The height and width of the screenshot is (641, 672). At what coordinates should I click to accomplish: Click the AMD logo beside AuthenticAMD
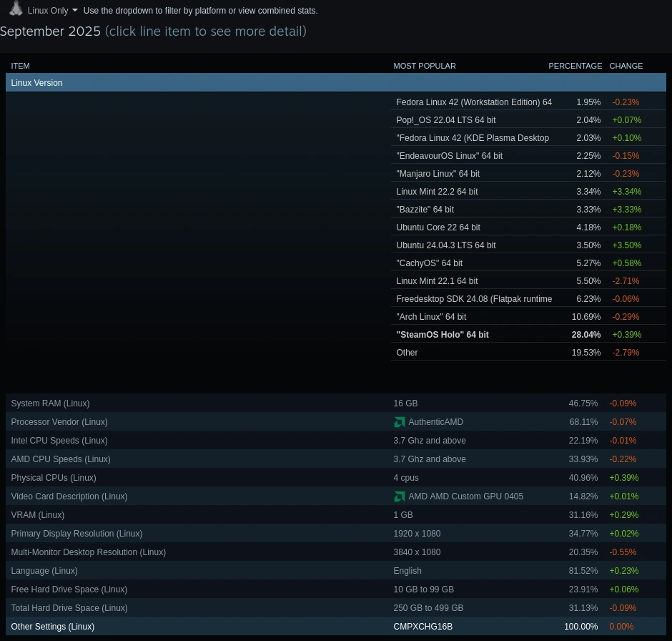(x=399, y=422)
